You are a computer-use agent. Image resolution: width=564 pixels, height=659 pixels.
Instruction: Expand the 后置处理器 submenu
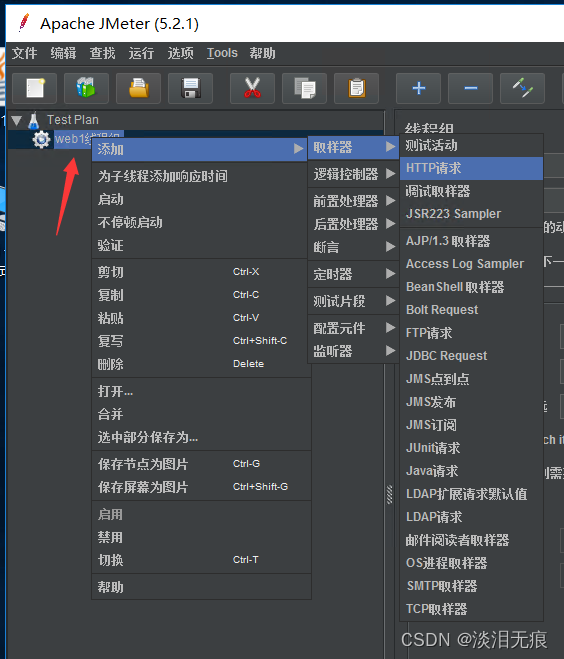coord(353,224)
